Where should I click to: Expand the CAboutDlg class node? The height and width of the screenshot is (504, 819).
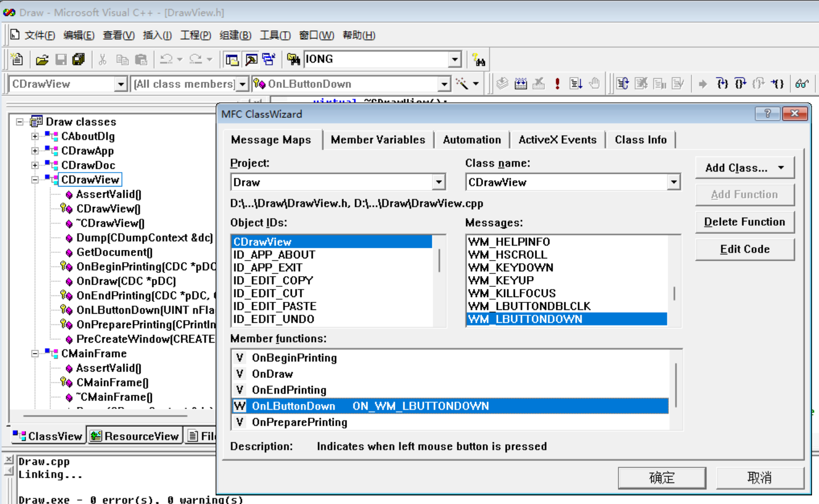point(35,136)
